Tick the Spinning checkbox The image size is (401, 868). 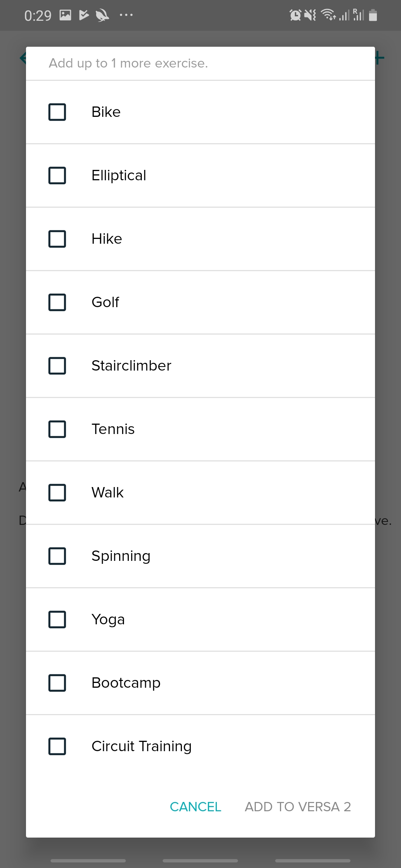tap(57, 556)
